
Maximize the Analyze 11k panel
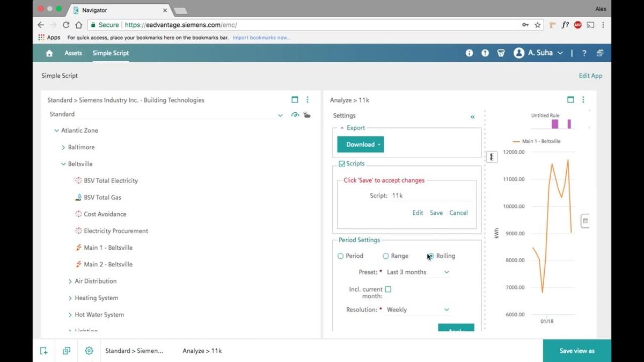tap(570, 99)
